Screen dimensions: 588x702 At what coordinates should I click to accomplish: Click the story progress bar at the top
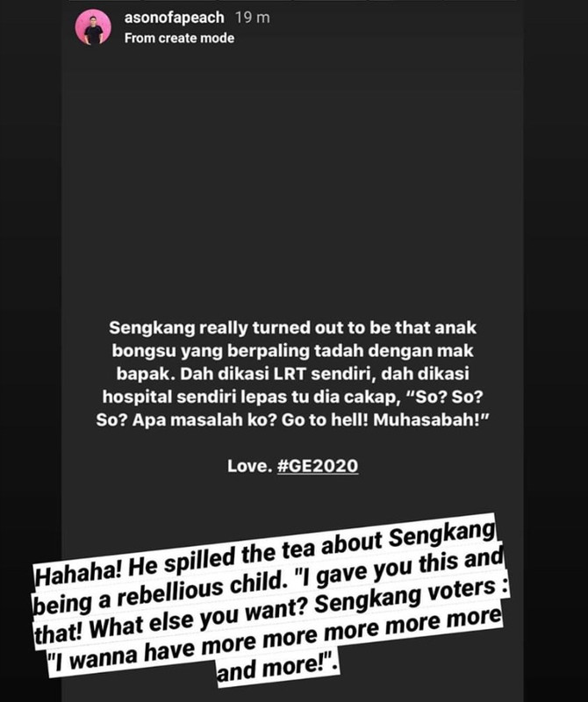pyautogui.click(x=293, y=2)
